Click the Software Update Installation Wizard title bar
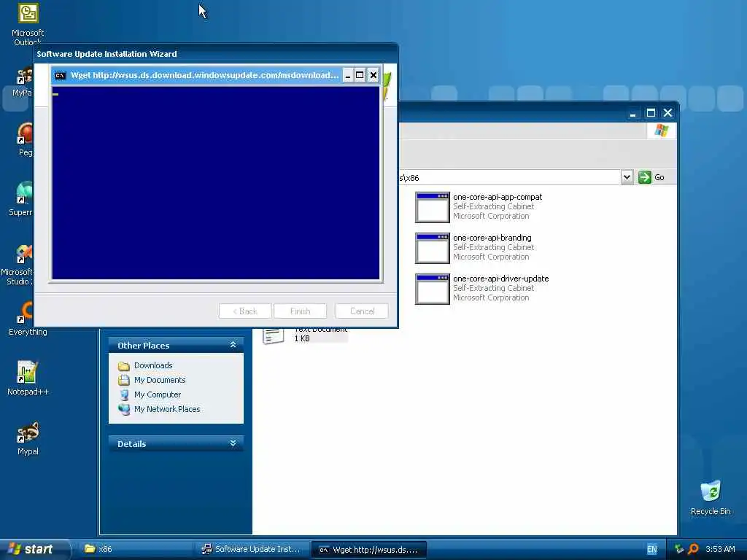747x560 pixels. click(216, 54)
